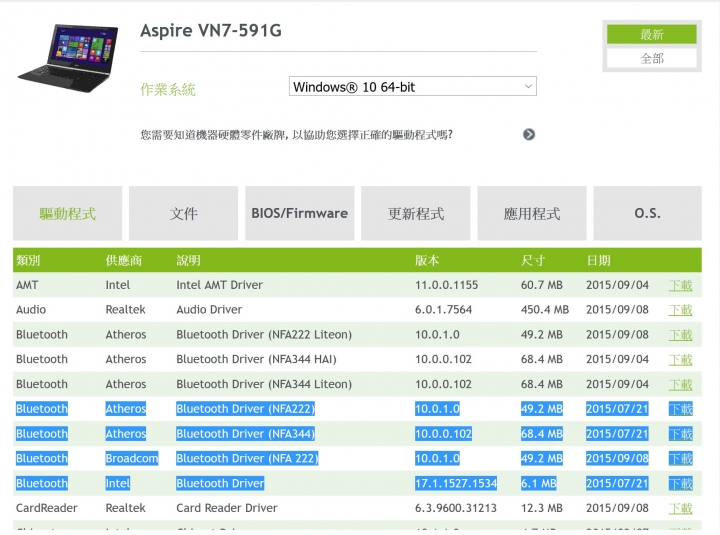Click the arrow icon beside hardware vendor question
The height and width of the screenshot is (535, 720).
point(529,134)
